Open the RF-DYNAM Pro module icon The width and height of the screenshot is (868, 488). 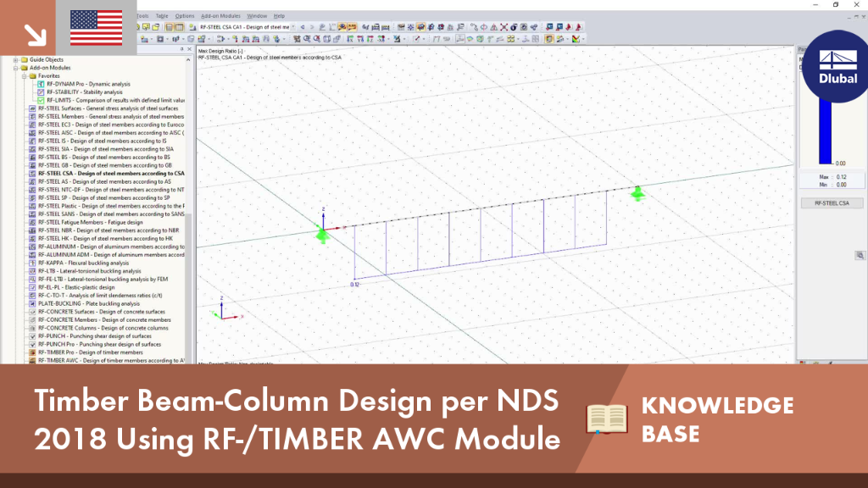pos(41,84)
